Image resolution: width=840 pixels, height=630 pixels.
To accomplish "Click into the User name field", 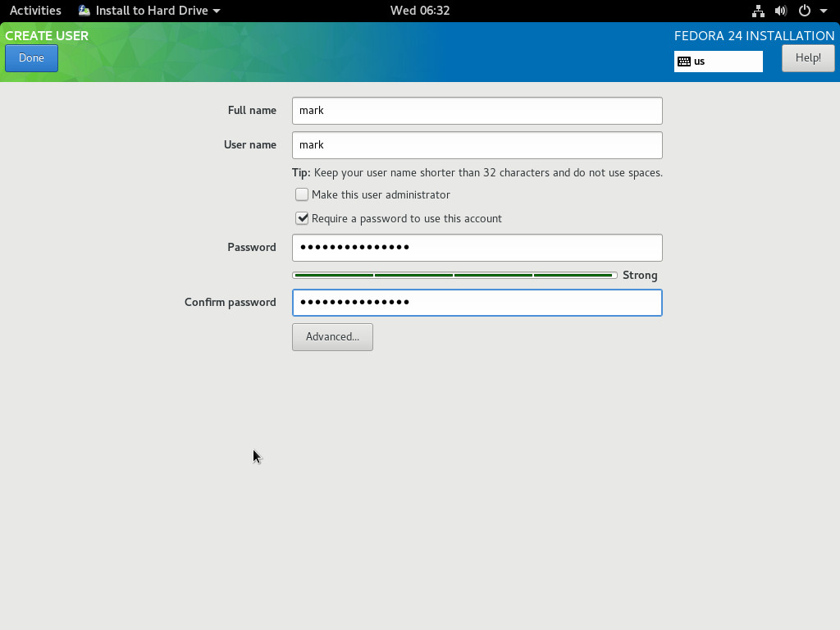I will click(x=477, y=145).
